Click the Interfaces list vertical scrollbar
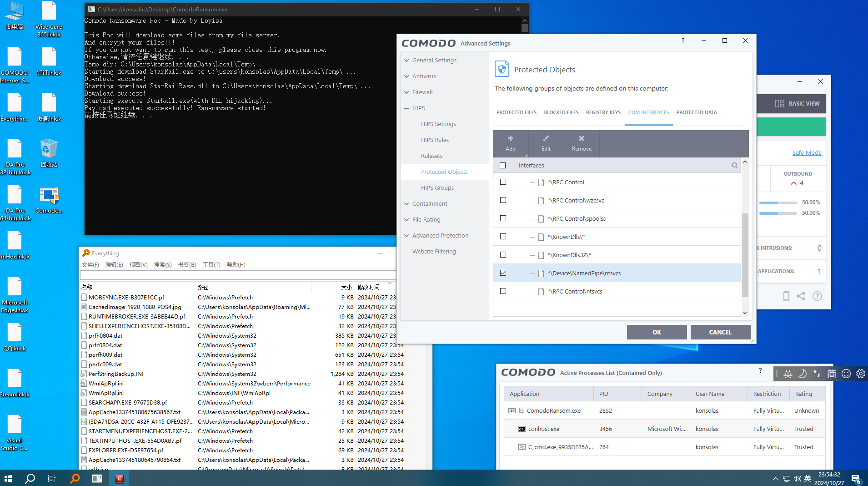Image resolution: width=868 pixels, height=486 pixels. (745, 255)
